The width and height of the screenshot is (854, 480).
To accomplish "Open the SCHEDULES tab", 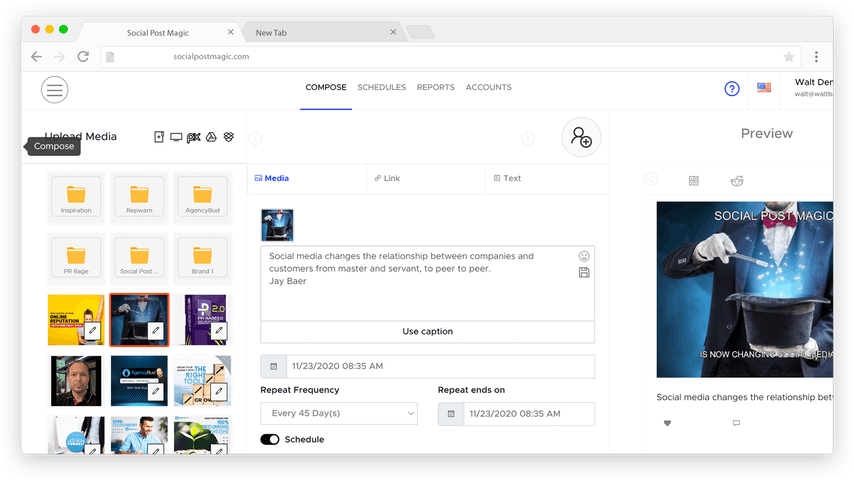I will (x=381, y=87).
